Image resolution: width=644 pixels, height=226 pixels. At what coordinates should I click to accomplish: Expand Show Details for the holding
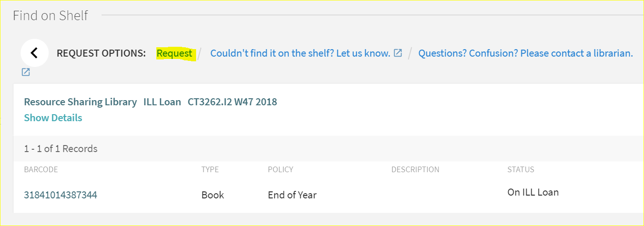pos(53,118)
